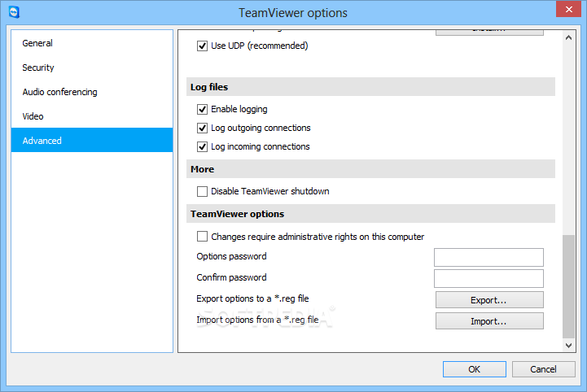Click the TeamViewer options section header
The image size is (587, 392).
coord(370,214)
